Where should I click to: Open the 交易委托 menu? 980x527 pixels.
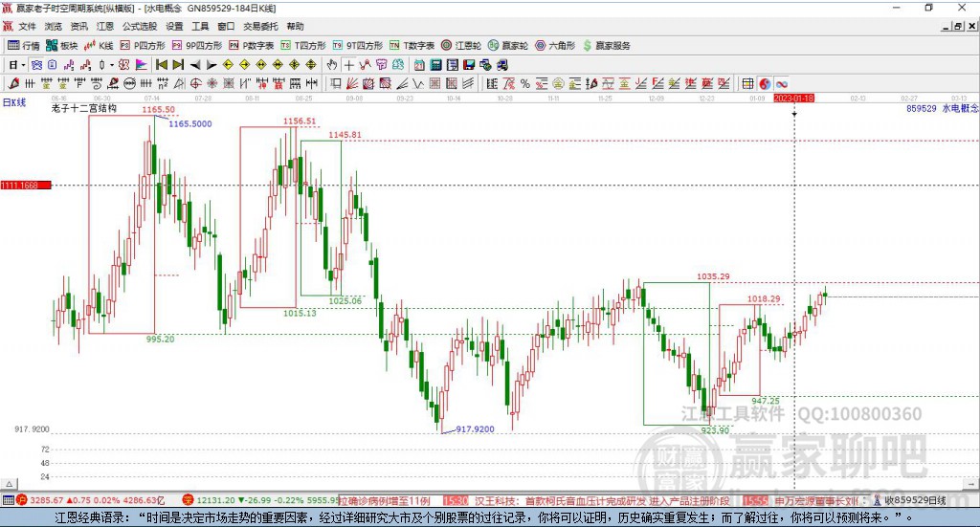coord(260,26)
